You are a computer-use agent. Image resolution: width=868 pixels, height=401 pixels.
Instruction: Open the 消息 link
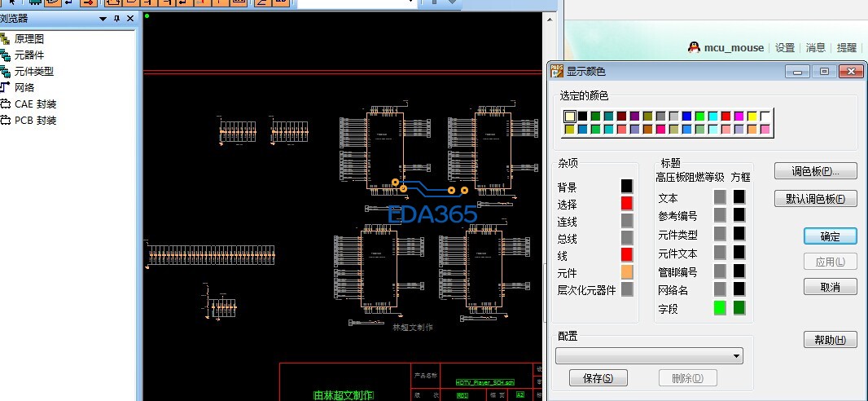tap(816, 48)
